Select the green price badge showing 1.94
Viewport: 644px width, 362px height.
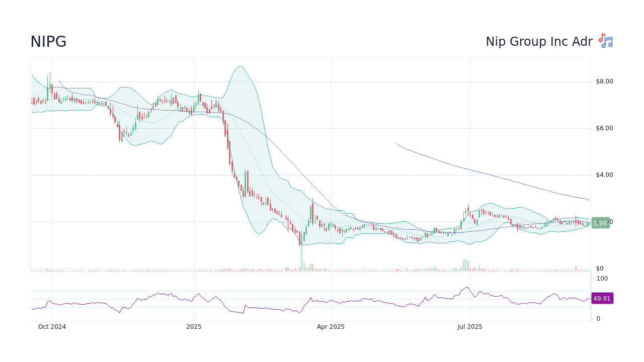[x=600, y=222]
